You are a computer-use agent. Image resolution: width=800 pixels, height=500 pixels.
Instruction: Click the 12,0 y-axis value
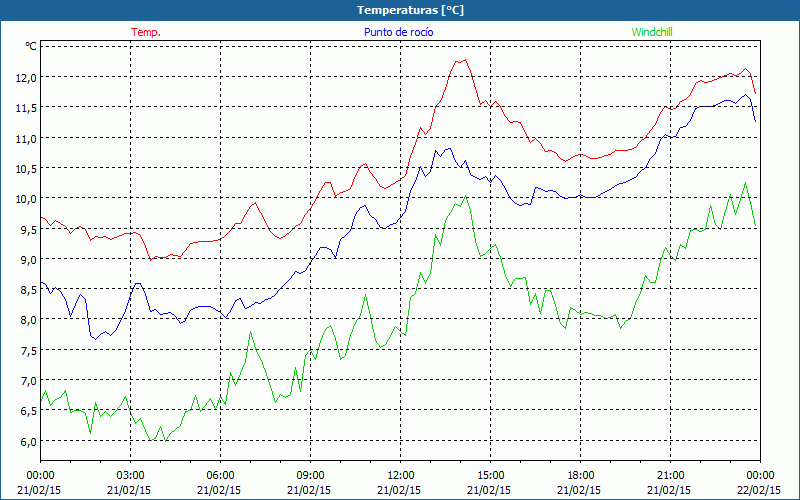pos(27,78)
